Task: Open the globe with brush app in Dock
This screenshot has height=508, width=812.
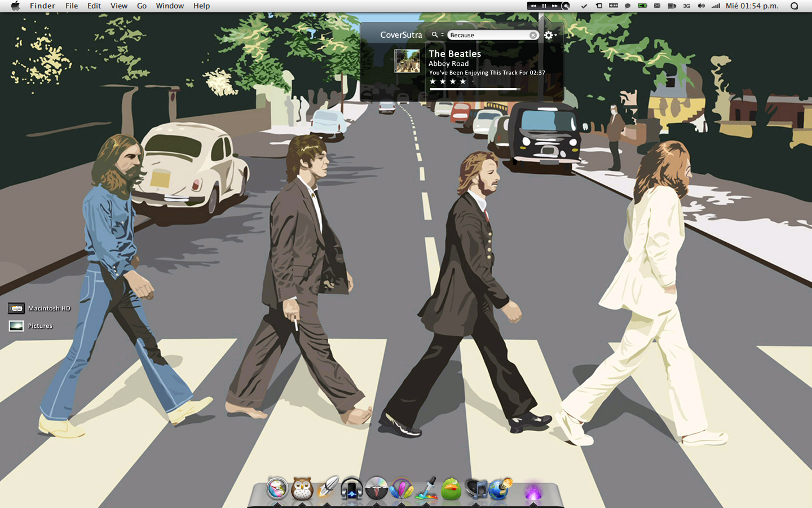Action: (500, 488)
